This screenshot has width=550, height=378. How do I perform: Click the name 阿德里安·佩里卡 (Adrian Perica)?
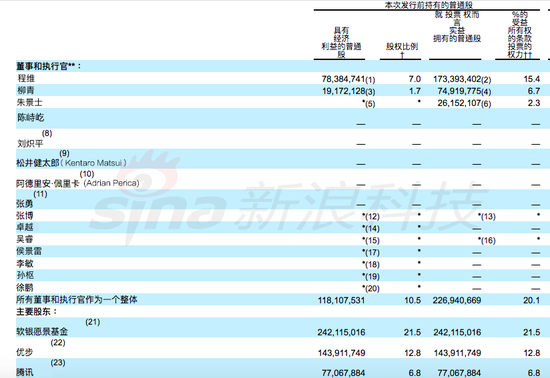78,183
